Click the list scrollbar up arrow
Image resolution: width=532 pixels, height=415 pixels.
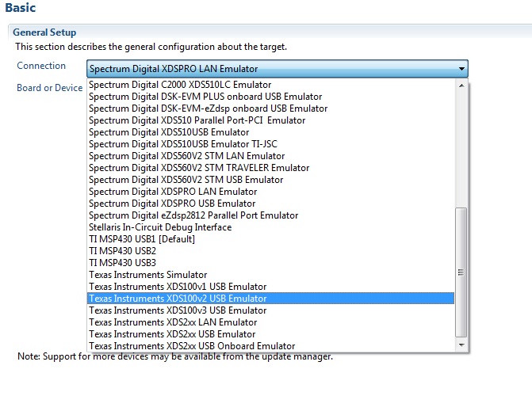click(461, 86)
